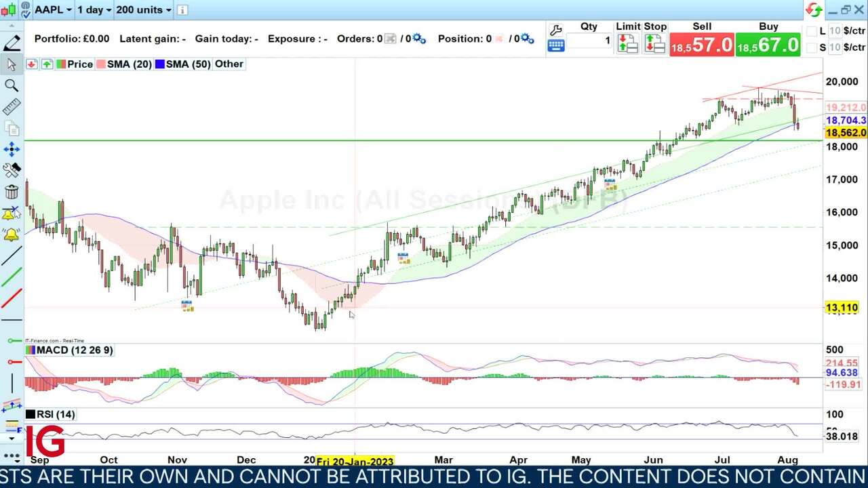868x488 pixels.
Task: Open the SMA (20) indicator tab
Action: [124, 64]
